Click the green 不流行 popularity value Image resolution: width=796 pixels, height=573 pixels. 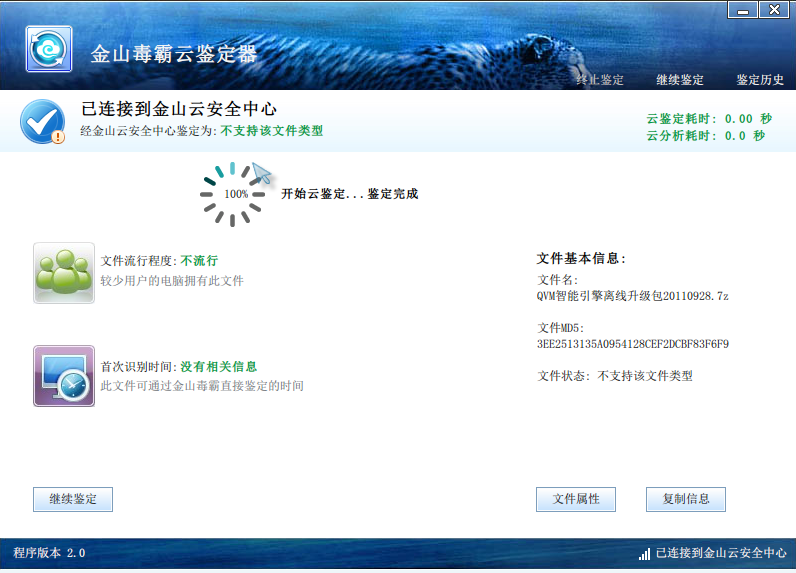(x=199, y=261)
